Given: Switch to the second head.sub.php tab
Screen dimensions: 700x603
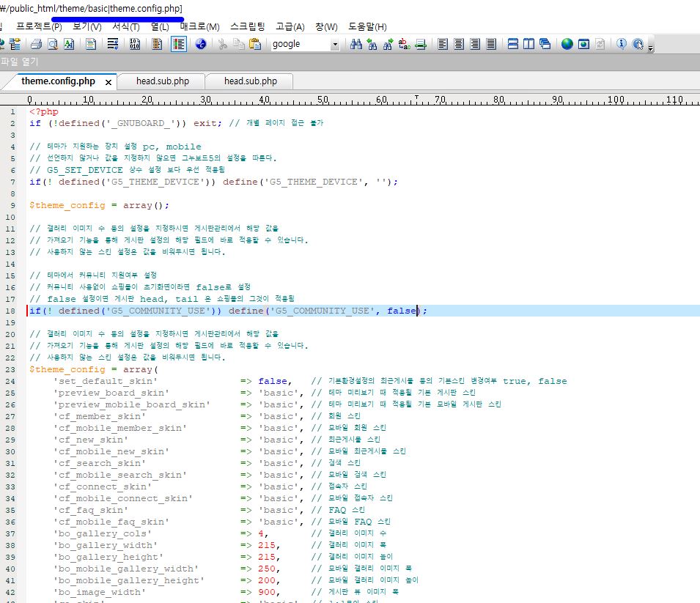Looking at the screenshot, I should tap(251, 81).
